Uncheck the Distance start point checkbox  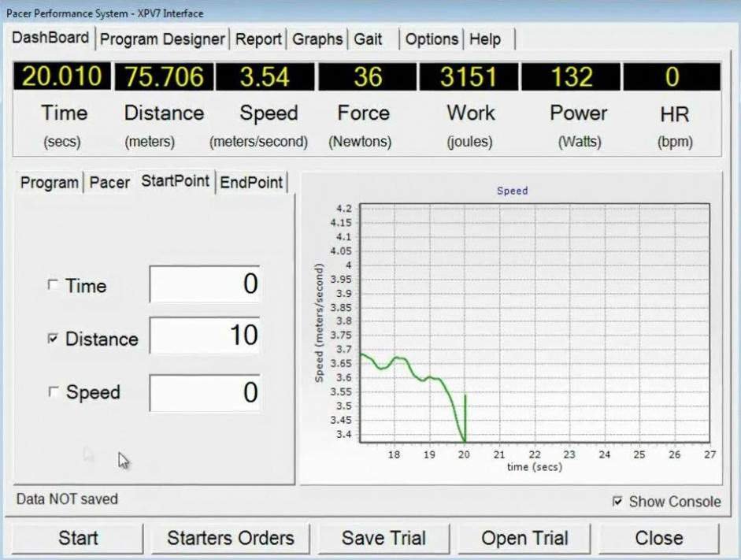tap(53, 339)
